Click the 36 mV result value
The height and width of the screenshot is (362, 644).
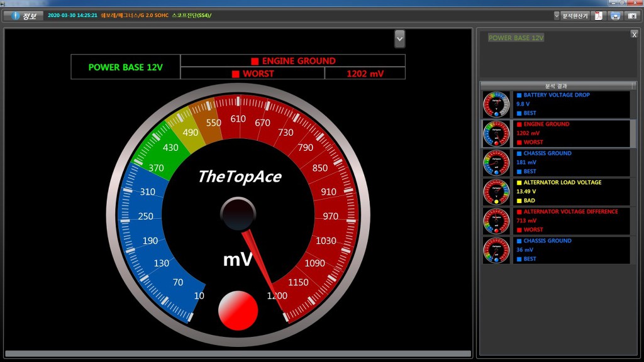[x=525, y=250]
